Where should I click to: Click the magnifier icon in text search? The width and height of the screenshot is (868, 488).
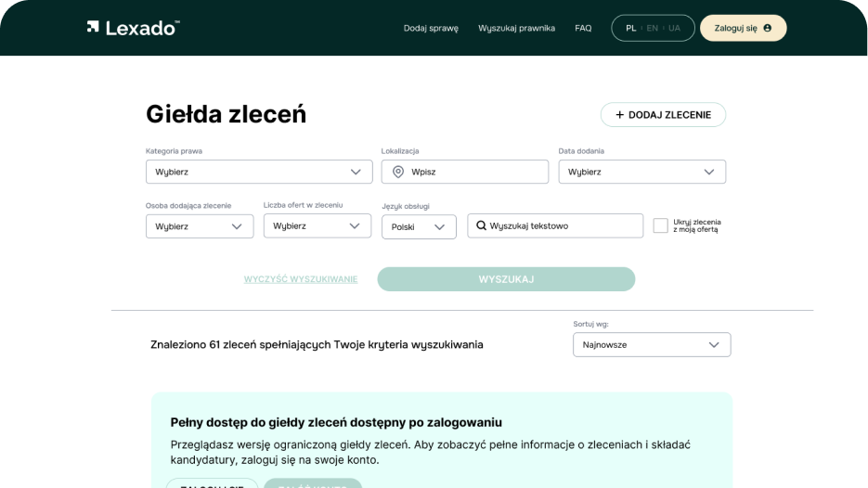click(x=481, y=225)
